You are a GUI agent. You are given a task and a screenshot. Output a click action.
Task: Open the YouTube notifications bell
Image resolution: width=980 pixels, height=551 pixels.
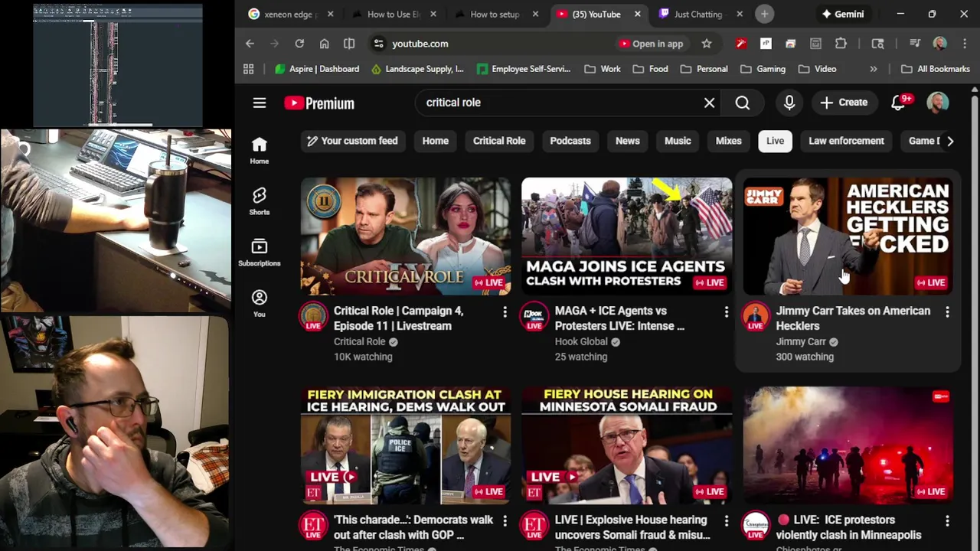[x=898, y=103]
